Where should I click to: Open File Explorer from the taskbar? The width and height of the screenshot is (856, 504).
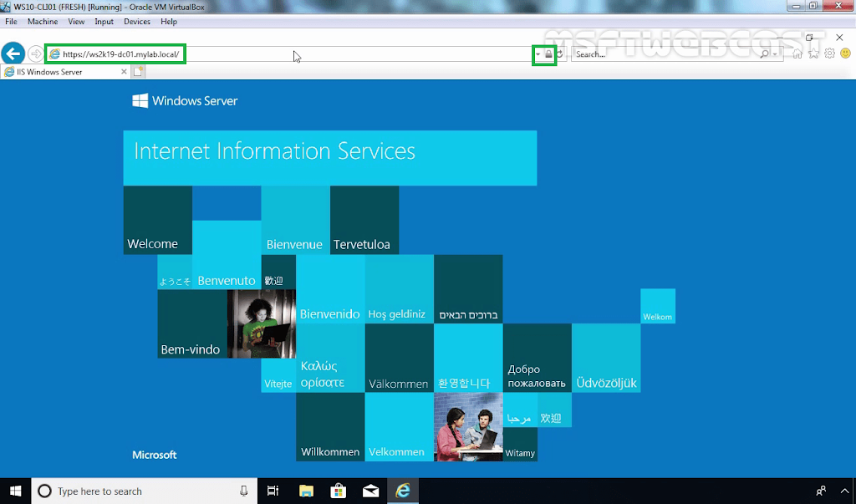[x=306, y=491]
